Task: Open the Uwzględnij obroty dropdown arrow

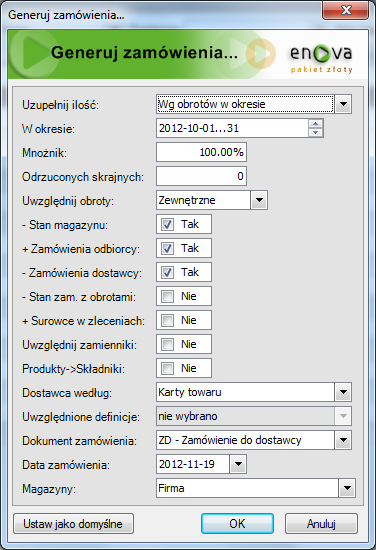Action: point(259,200)
